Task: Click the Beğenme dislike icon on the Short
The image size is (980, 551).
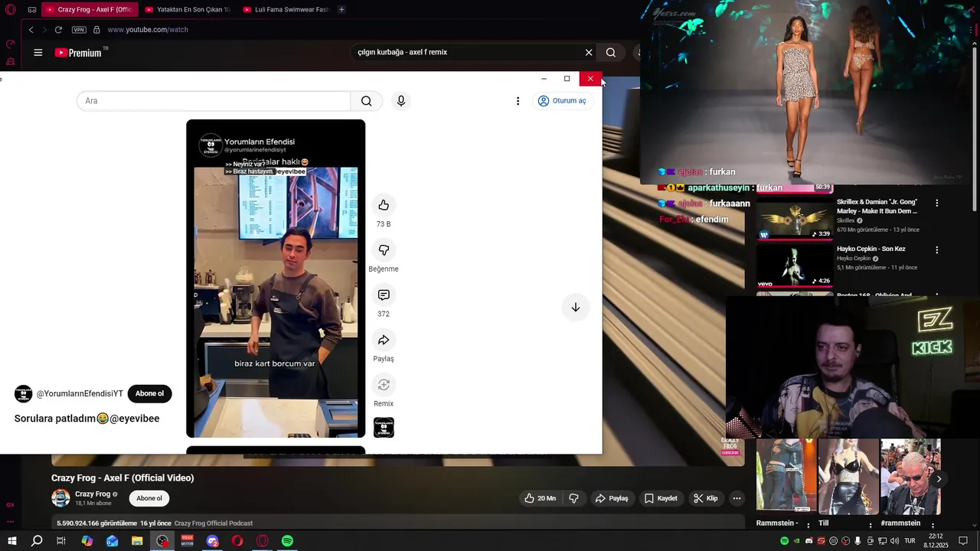Action: click(384, 250)
